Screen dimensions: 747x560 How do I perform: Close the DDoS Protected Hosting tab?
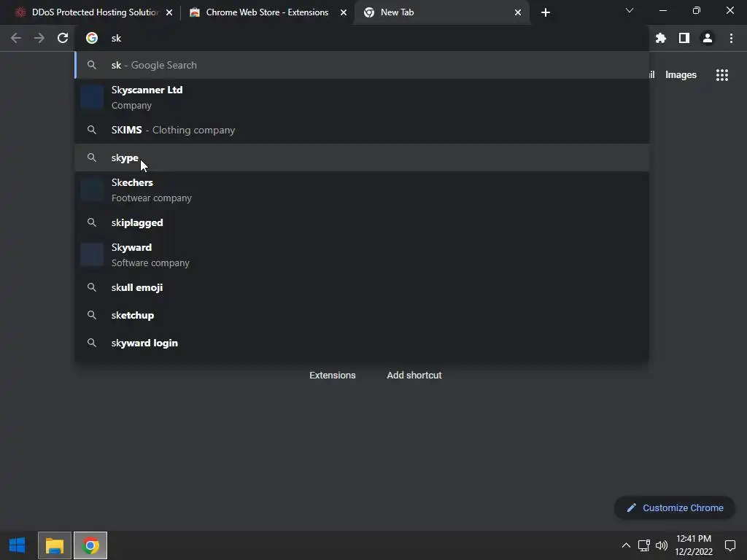tap(169, 12)
